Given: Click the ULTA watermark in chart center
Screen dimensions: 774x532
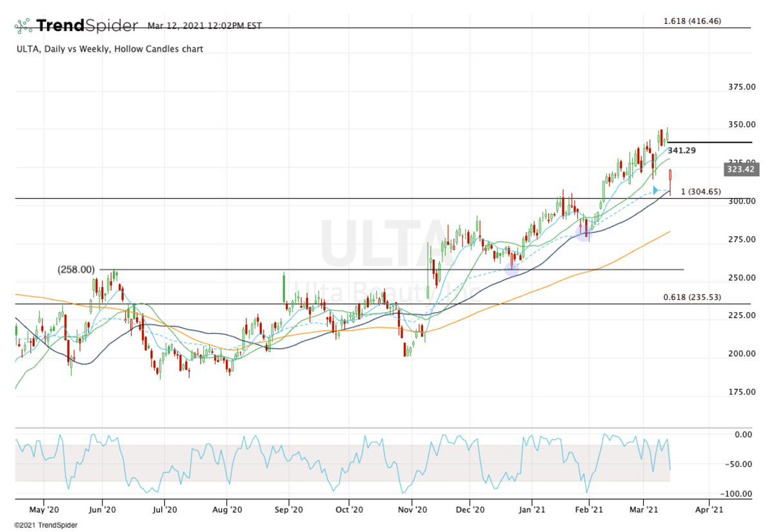Looking at the screenshot, I should point(384,244).
